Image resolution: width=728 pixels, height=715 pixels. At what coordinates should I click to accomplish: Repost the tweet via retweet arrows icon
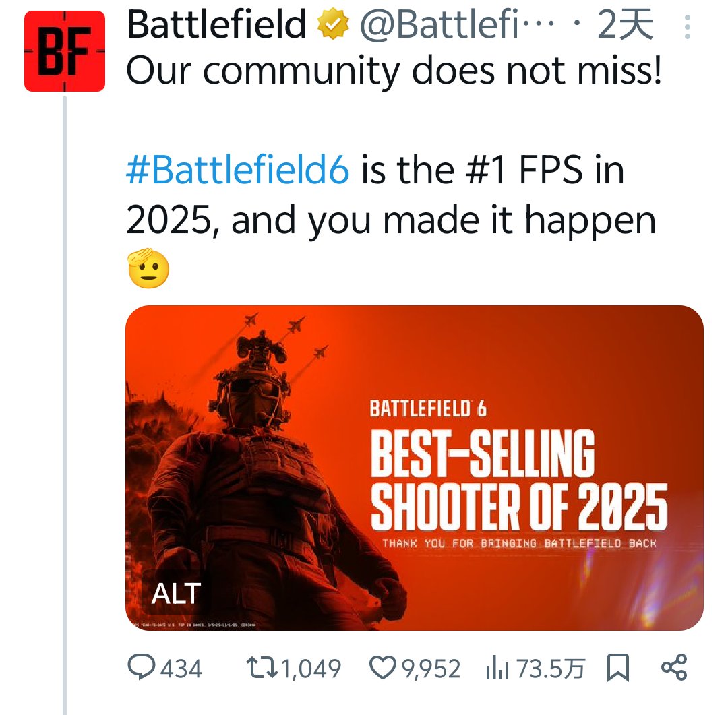(x=262, y=668)
